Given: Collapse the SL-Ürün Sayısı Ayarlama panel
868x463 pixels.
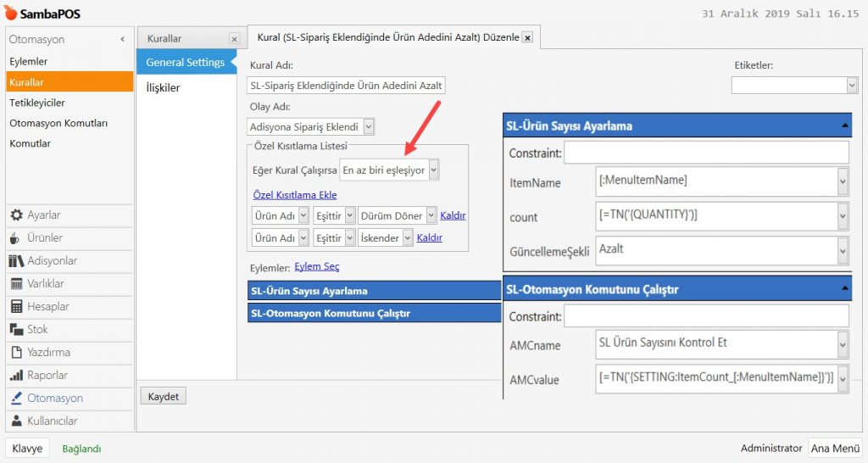Looking at the screenshot, I should tap(844, 126).
